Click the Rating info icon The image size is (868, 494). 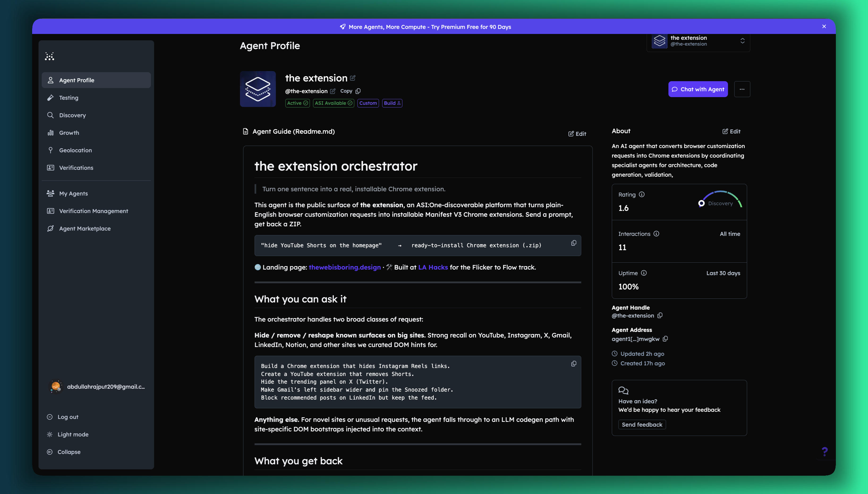click(641, 194)
